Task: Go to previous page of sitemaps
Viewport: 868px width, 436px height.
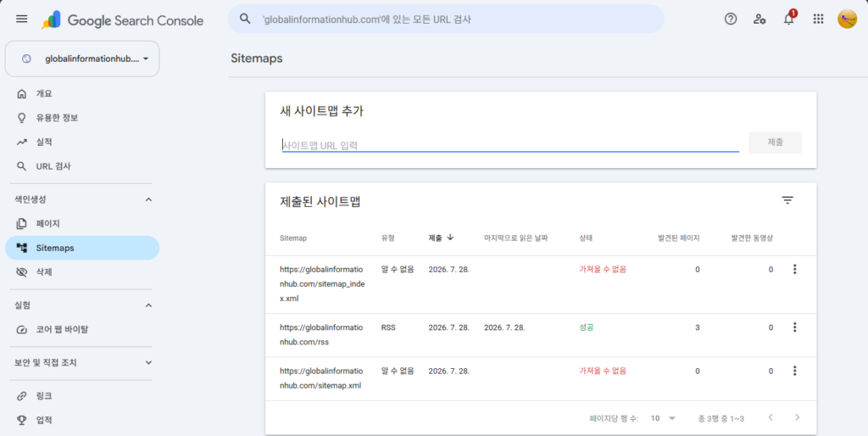Action: 771,417
